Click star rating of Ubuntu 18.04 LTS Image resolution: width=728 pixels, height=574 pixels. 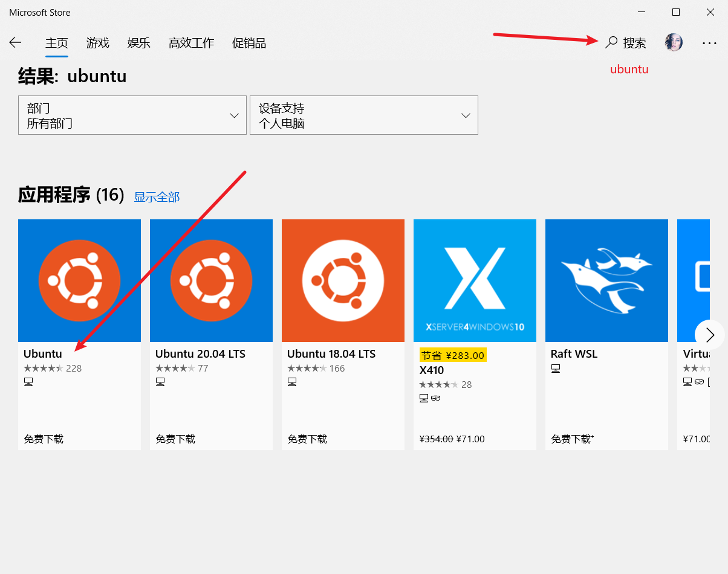click(x=307, y=368)
